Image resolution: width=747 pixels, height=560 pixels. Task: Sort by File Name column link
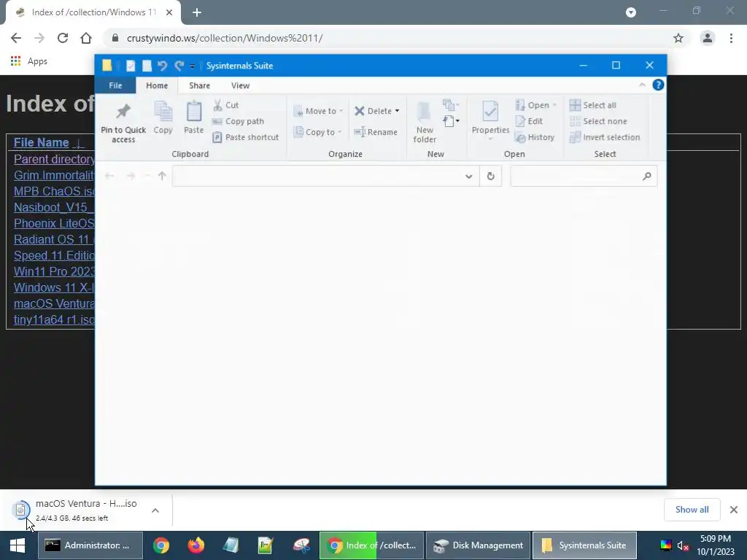coord(41,142)
